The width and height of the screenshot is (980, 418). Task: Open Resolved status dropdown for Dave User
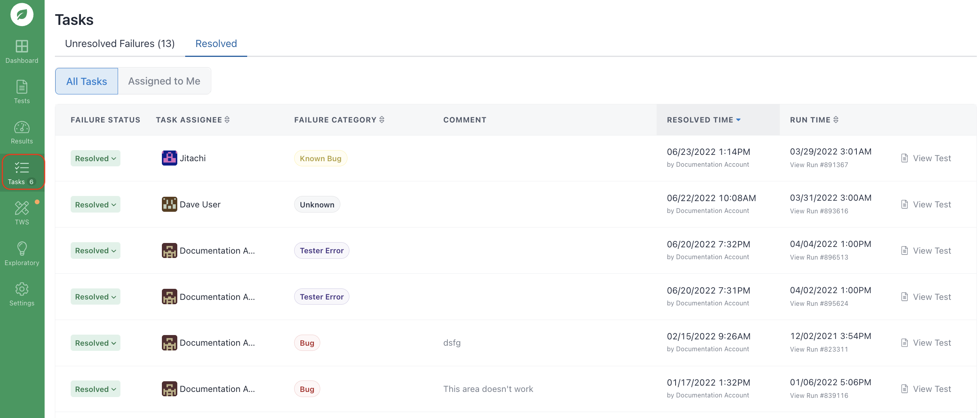(96, 205)
